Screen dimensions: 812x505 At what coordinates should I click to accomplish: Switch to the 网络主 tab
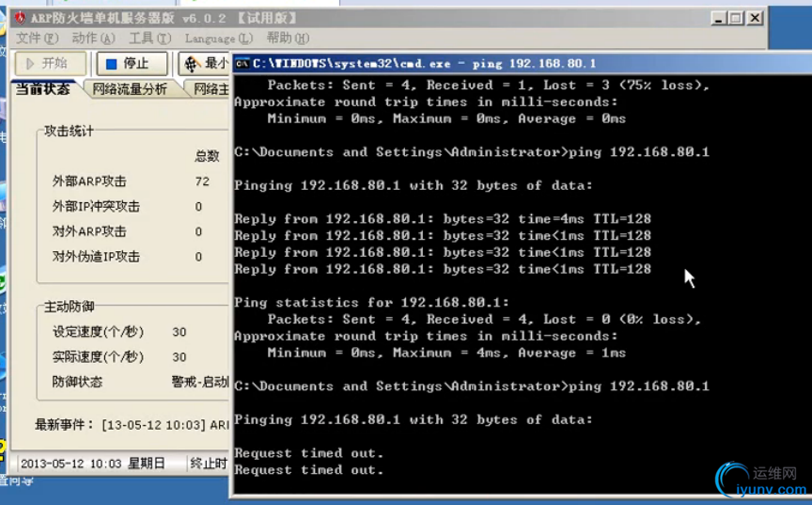211,89
